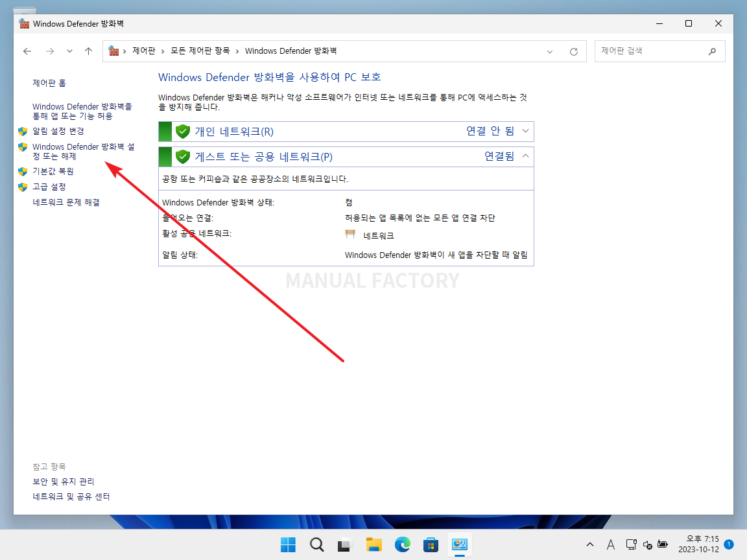The width and height of the screenshot is (747, 560).
Task: Click 허용되는 앱 목록에 없는 모든 앱 연결 차단
Action: (x=420, y=218)
